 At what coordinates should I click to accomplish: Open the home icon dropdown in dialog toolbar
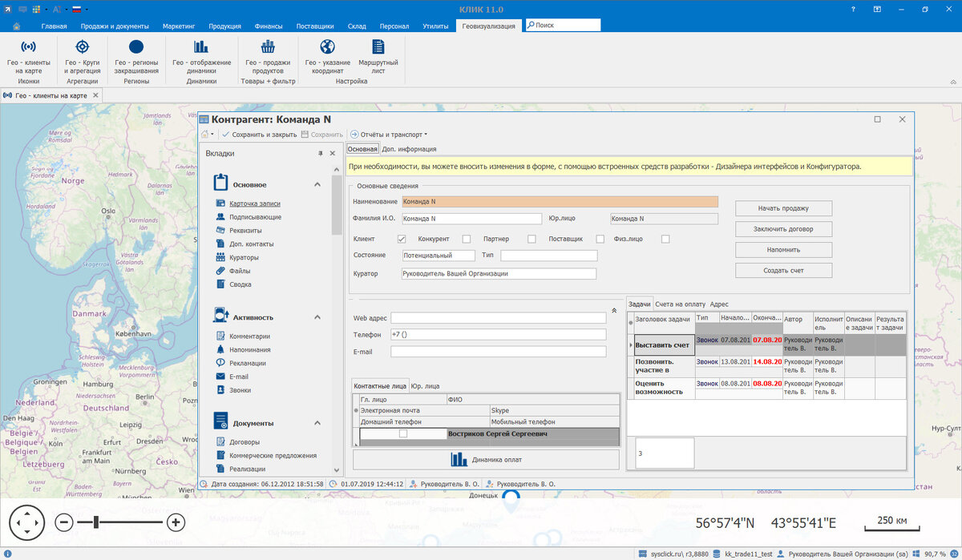[208, 135]
